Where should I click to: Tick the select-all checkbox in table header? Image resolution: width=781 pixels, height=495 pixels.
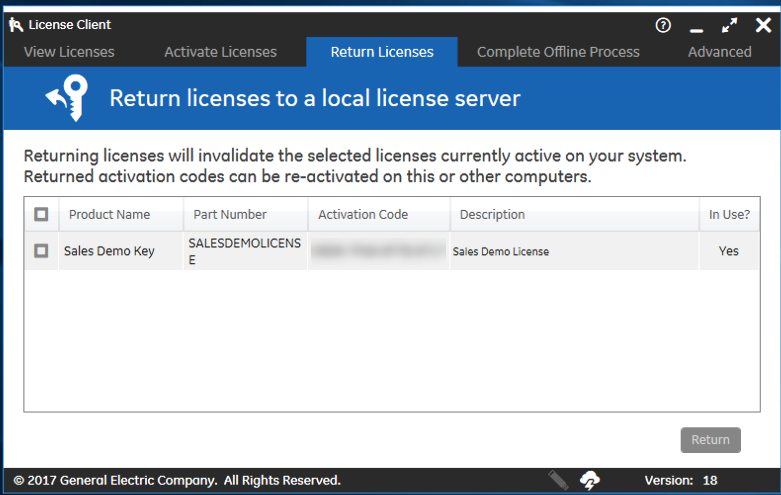click(41, 214)
